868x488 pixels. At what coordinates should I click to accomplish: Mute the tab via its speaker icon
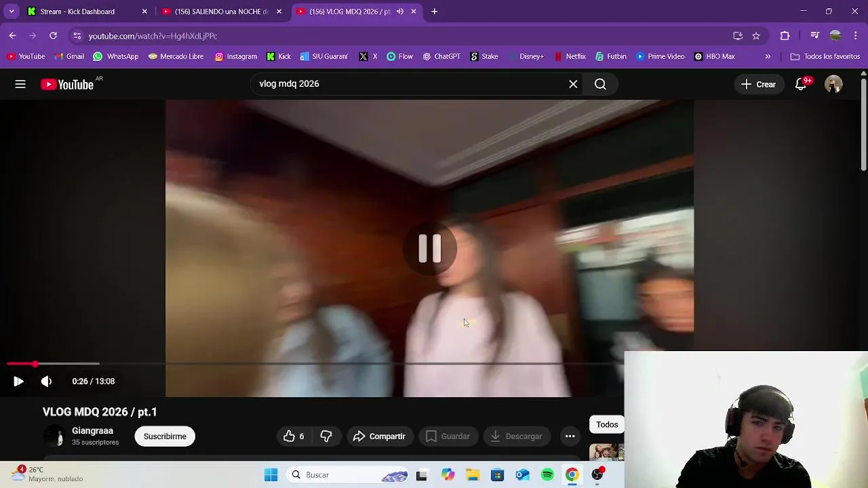400,12
